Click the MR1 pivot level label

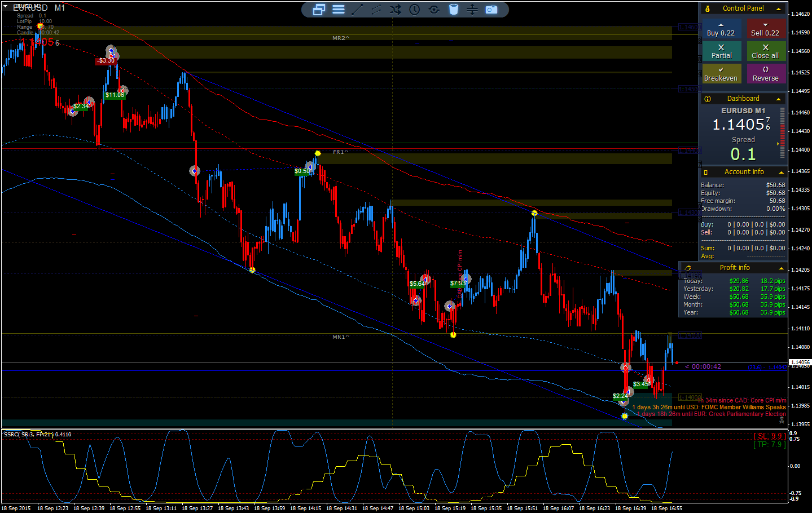coord(340,337)
